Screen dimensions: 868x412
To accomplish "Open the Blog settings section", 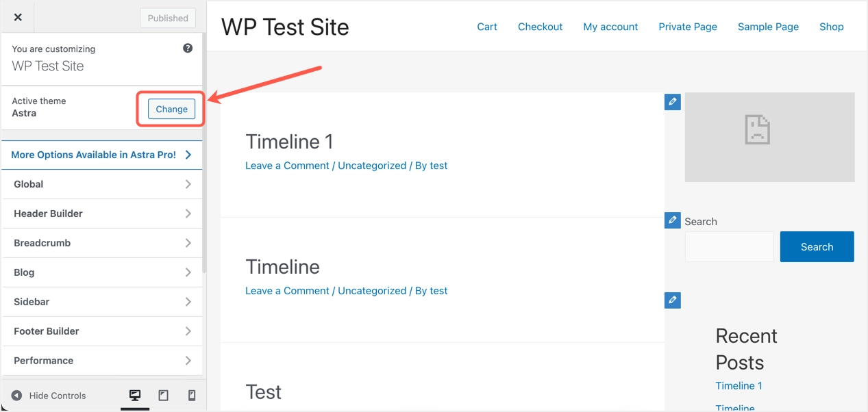I will coord(103,272).
